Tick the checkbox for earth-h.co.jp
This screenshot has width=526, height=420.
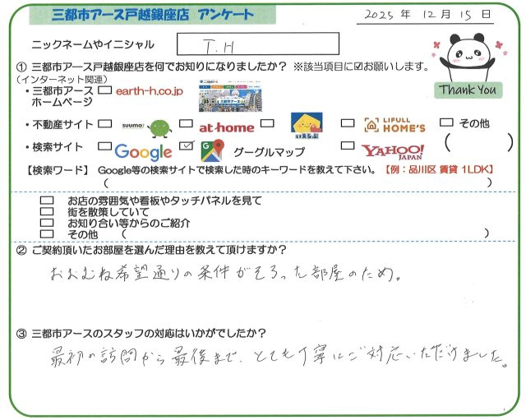(x=104, y=91)
